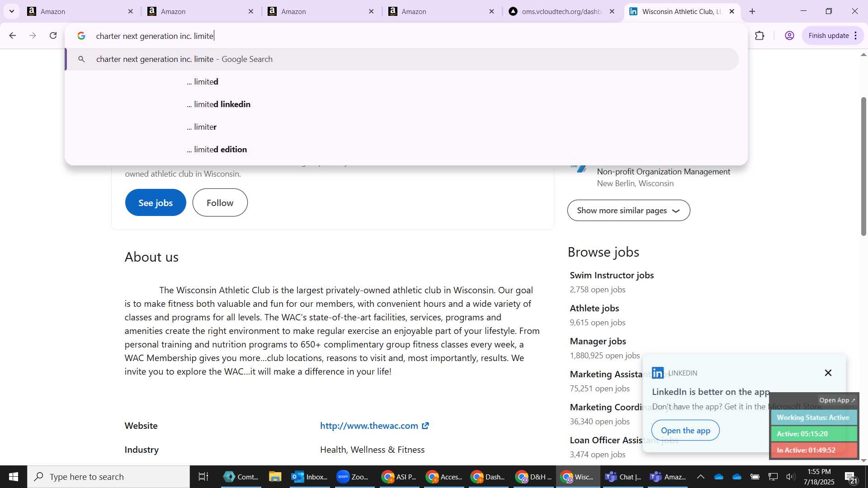Open the Dash... Chrome taskbar window
The width and height of the screenshot is (868, 488).
(488, 477)
